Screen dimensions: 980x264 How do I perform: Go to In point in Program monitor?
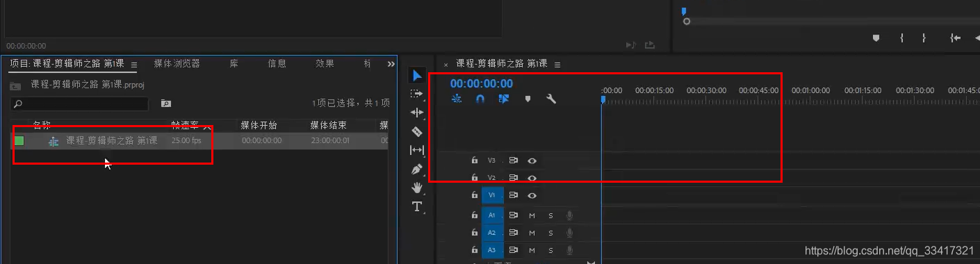(956, 38)
